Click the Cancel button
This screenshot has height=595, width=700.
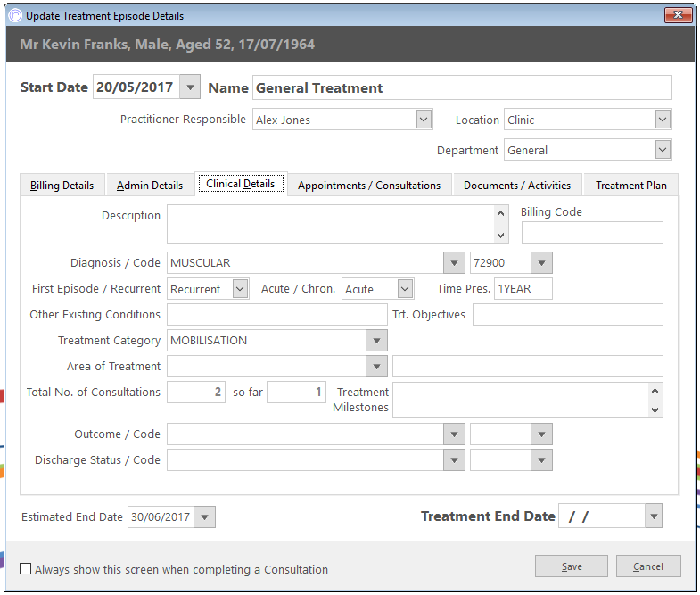coord(648,566)
